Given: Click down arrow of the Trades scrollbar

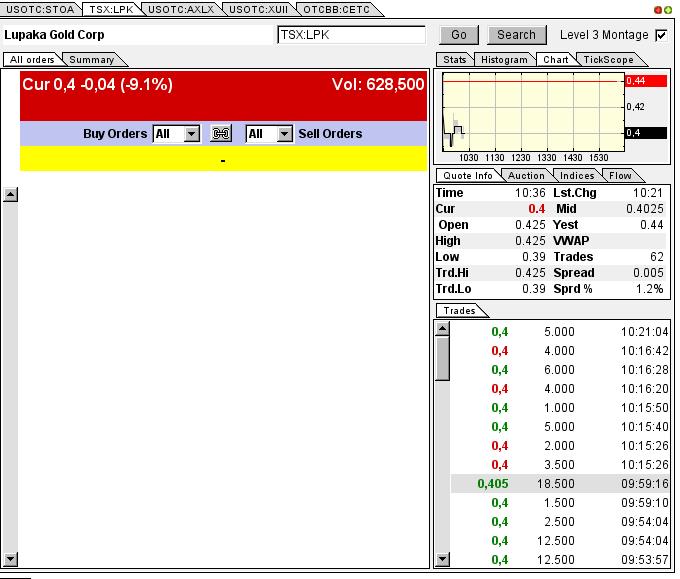Looking at the screenshot, I should coord(442,559).
